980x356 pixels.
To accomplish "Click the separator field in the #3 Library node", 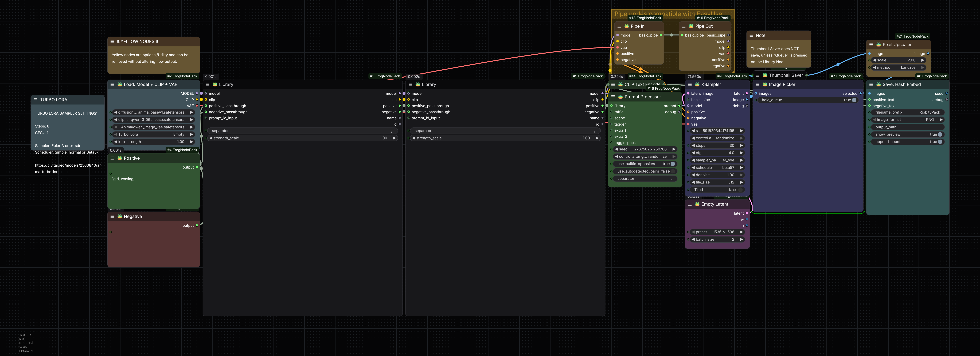I will (x=302, y=131).
